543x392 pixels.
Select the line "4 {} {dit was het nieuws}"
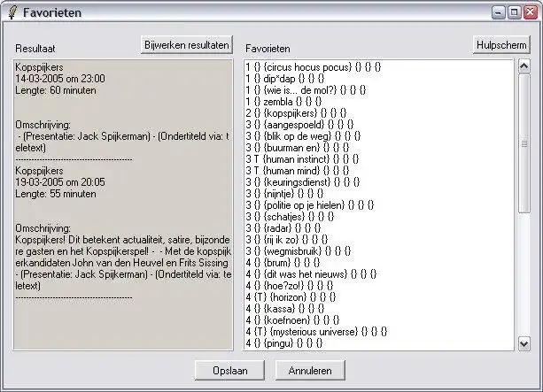(311, 274)
